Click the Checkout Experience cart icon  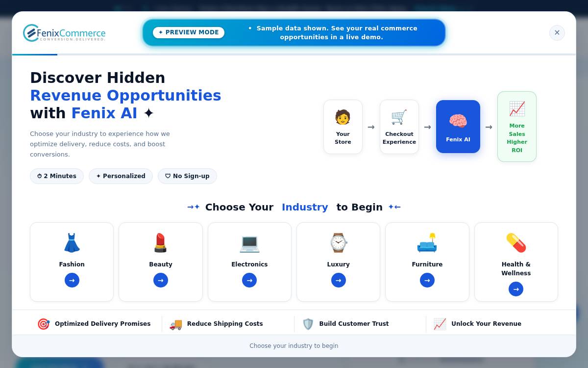399,117
